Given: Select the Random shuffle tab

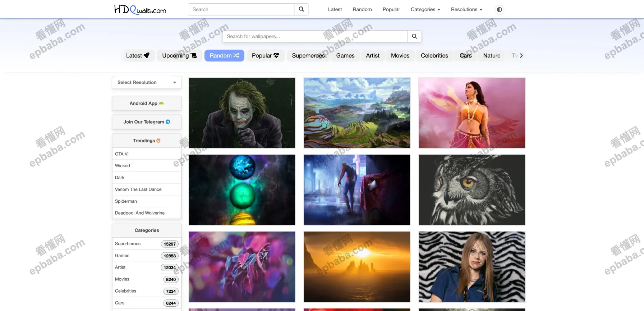Looking at the screenshot, I should [x=224, y=55].
